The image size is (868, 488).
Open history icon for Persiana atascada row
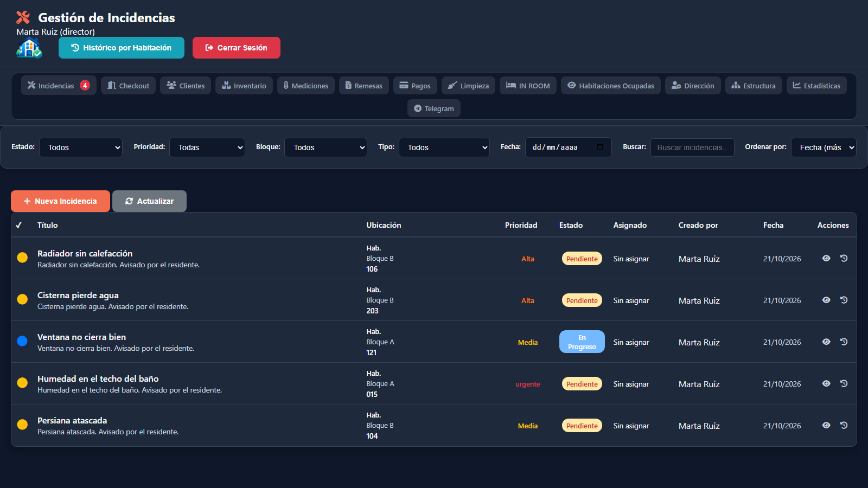(x=844, y=426)
